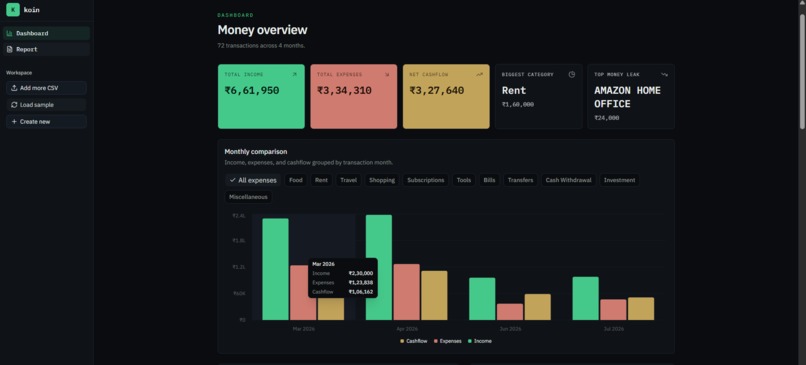Click the Dashboard chart icon in sidebar
Screen dimensions: 806x365
coord(9,33)
